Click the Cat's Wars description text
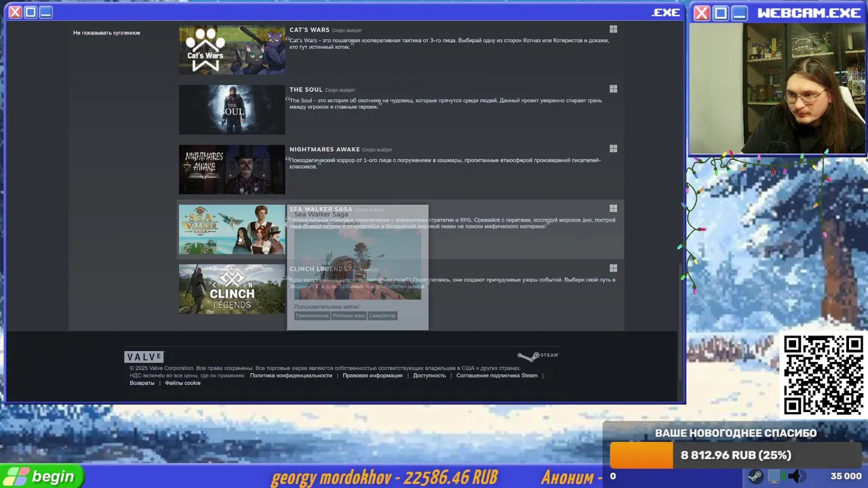This screenshot has height=488, width=868. 449,43
